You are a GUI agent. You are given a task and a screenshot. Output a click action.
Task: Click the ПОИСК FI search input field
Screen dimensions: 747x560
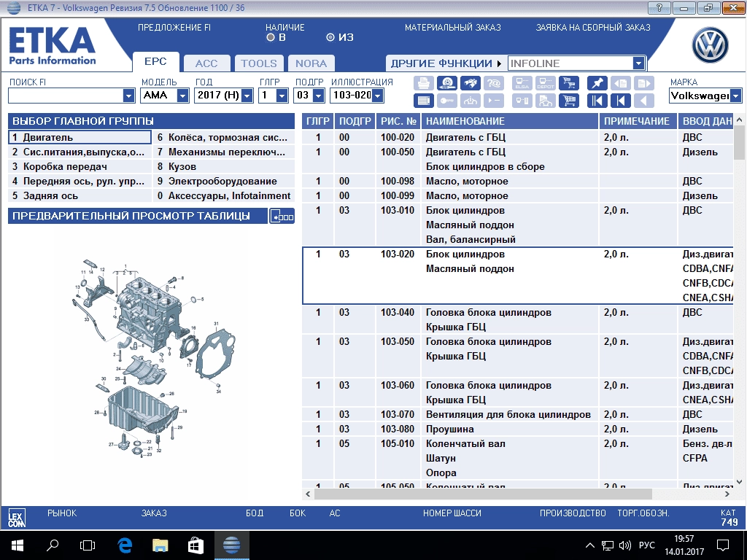(x=66, y=96)
